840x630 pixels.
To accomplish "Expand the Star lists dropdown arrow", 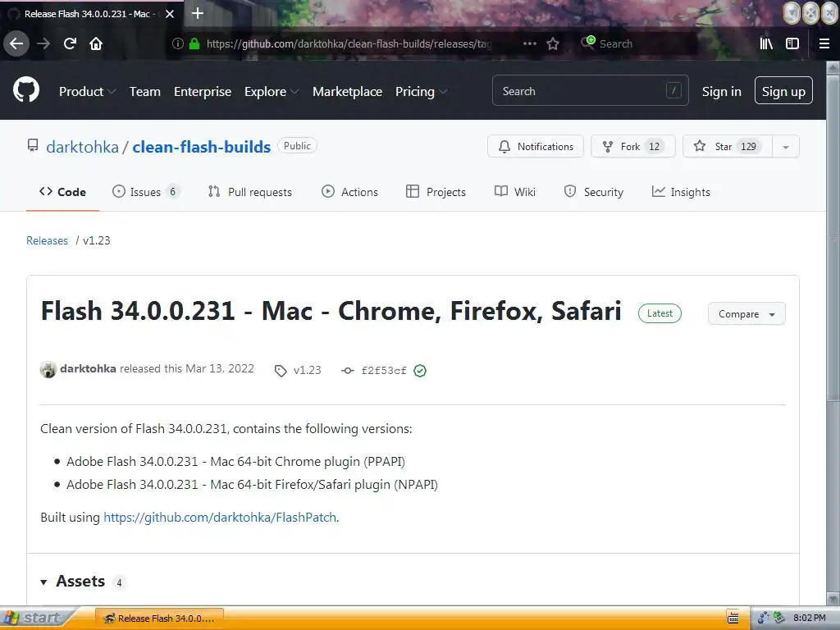I will pos(786,146).
